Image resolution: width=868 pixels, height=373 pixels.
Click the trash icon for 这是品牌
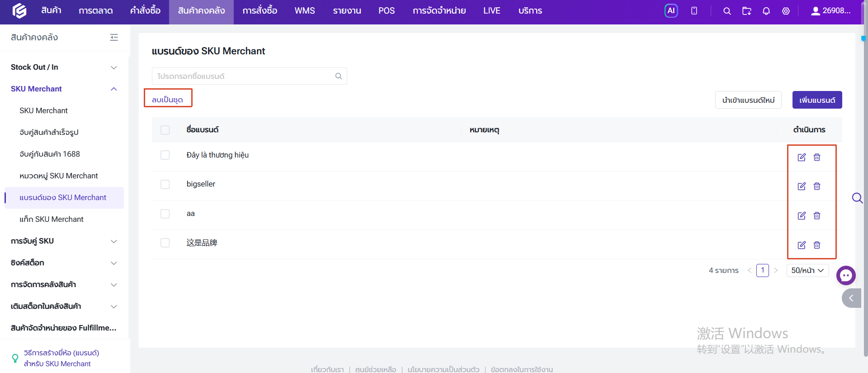[x=817, y=245]
